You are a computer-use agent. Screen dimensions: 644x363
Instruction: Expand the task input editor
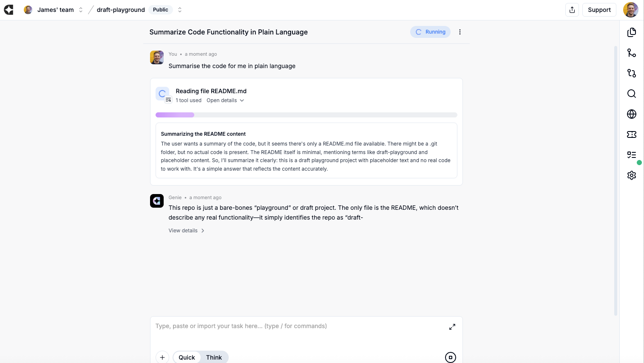[452, 327]
